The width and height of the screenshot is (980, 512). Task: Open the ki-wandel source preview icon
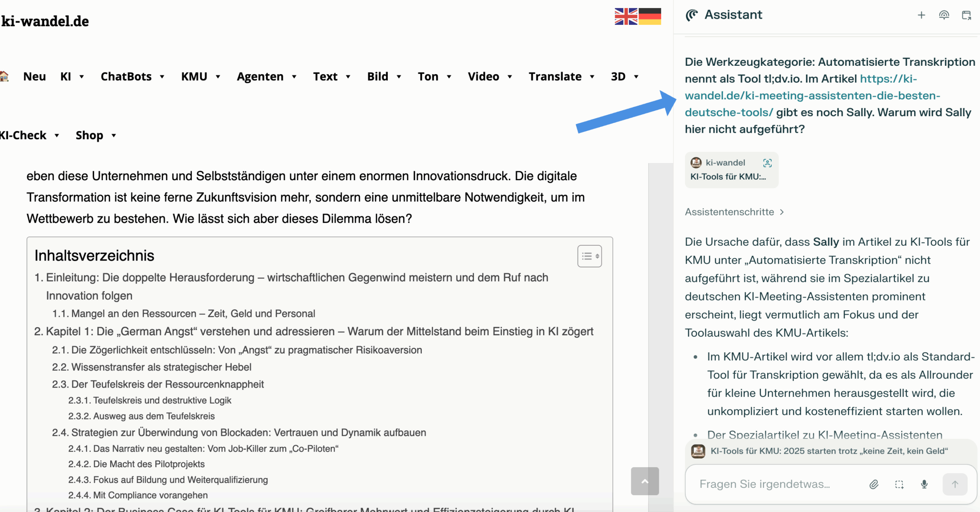768,162
